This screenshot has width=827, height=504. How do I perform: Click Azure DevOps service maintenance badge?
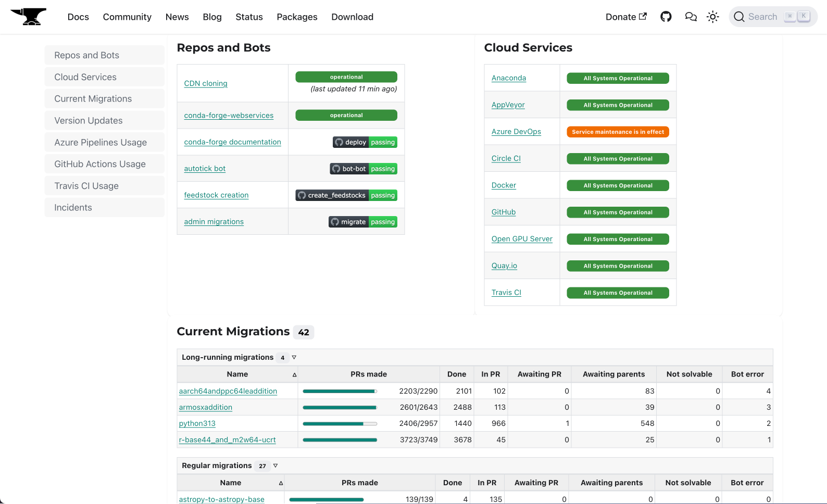tap(618, 132)
